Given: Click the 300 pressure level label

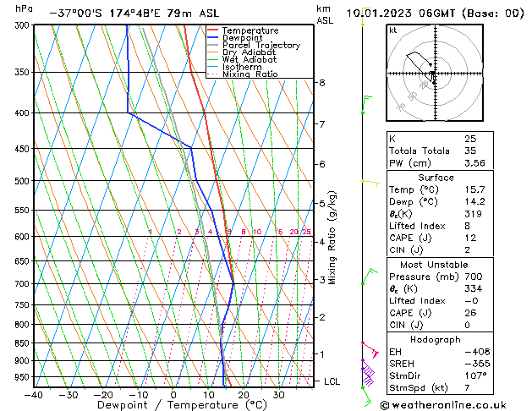Looking at the screenshot, I should click(x=24, y=25).
